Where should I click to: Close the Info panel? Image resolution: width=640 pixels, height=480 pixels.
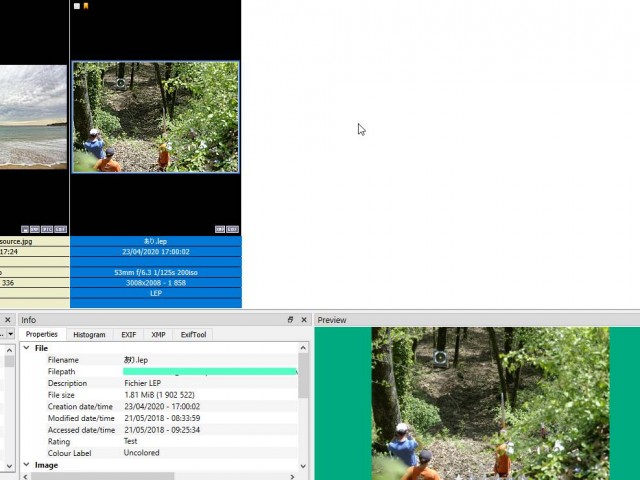304,320
